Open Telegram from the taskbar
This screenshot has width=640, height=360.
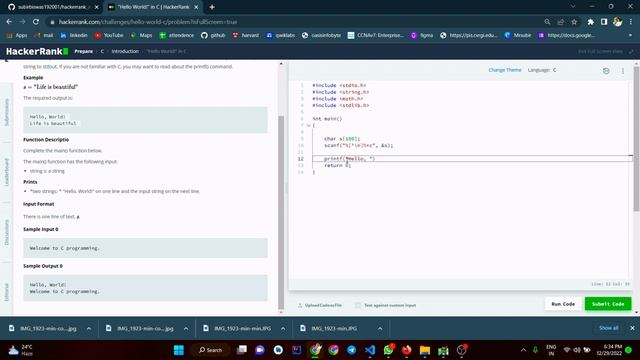(351, 350)
